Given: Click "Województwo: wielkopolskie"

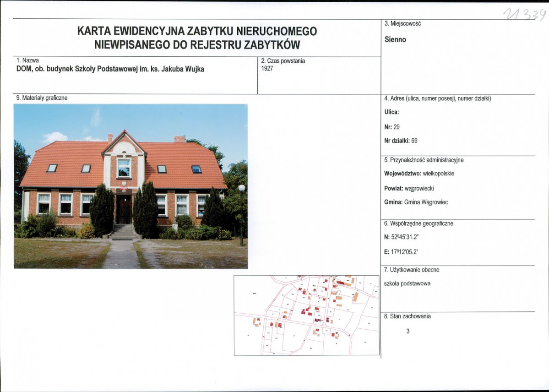Looking at the screenshot, I should click(419, 174).
